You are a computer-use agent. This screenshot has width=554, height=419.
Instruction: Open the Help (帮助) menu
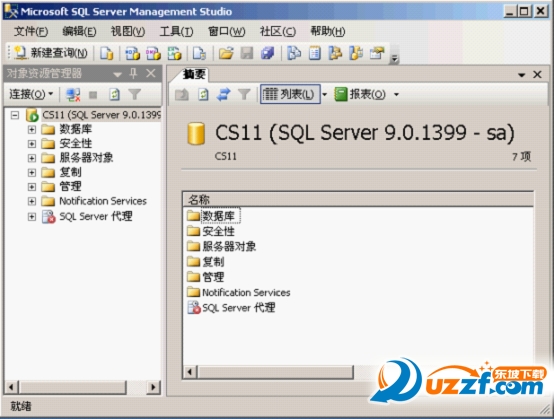[328, 31]
